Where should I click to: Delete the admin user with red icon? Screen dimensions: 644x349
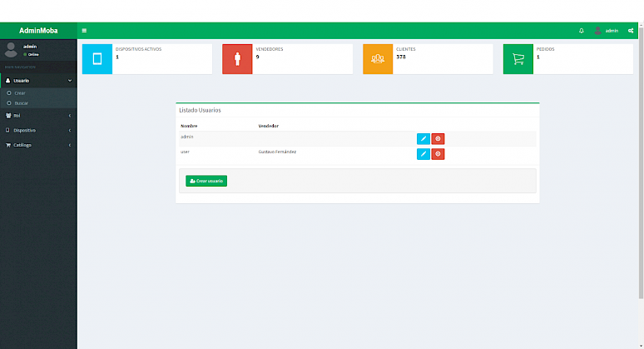(438, 139)
